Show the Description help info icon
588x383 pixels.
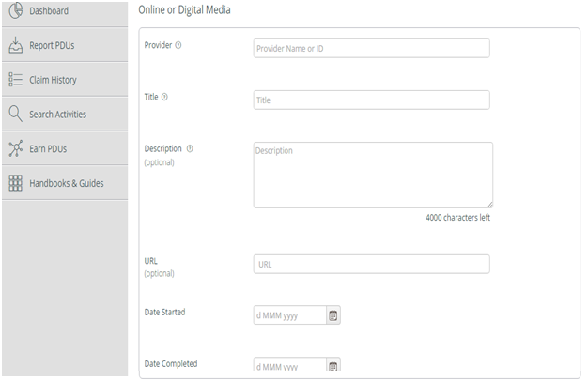190,148
